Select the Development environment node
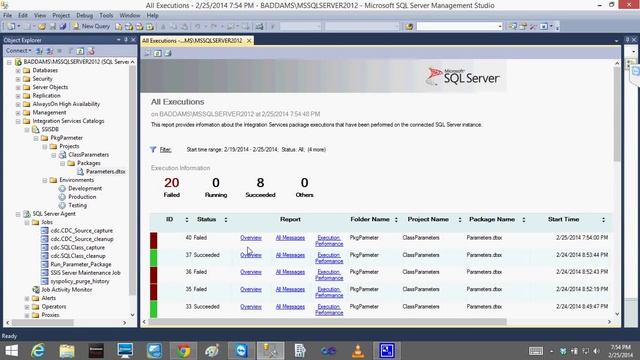 (x=85, y=188)
